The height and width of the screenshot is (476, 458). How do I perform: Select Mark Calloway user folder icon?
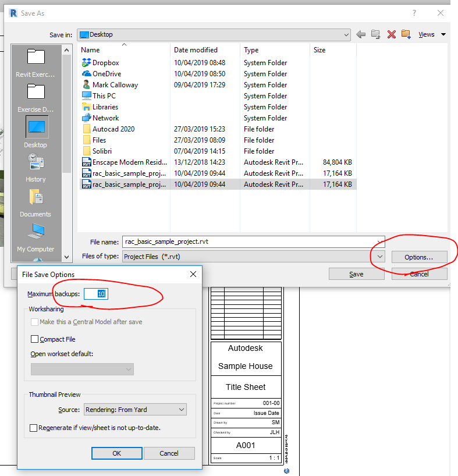87,85
